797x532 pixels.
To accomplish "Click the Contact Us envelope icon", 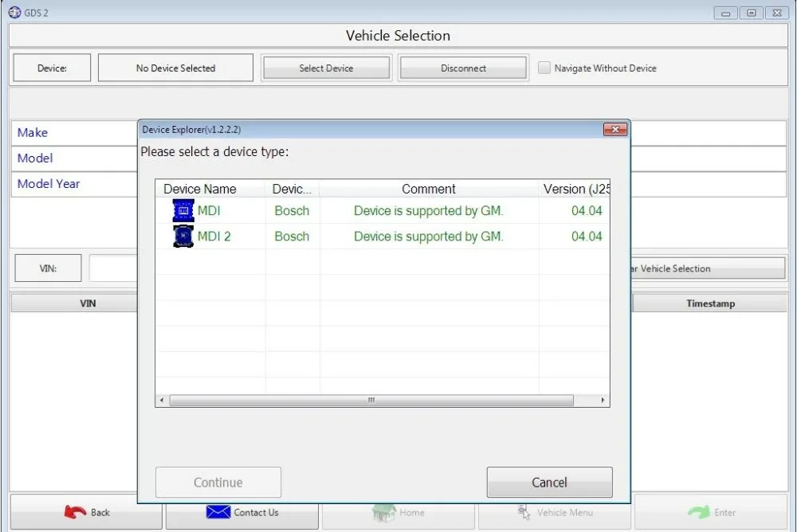I will point(218,511).
